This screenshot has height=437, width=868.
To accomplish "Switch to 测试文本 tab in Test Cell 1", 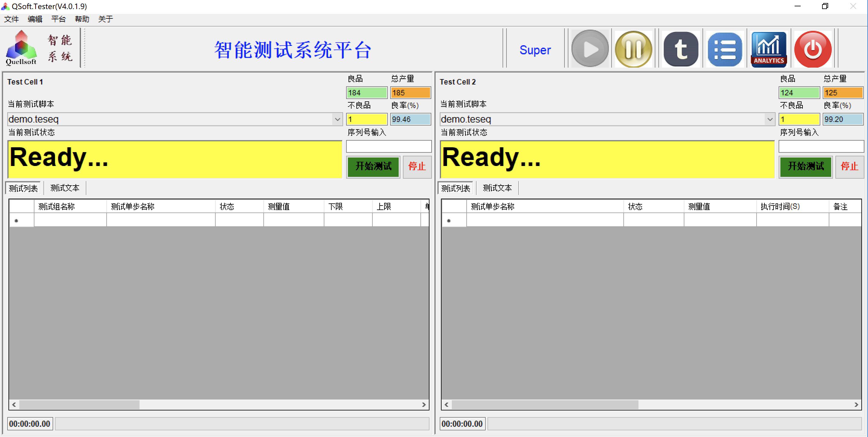I will [65, 188].
